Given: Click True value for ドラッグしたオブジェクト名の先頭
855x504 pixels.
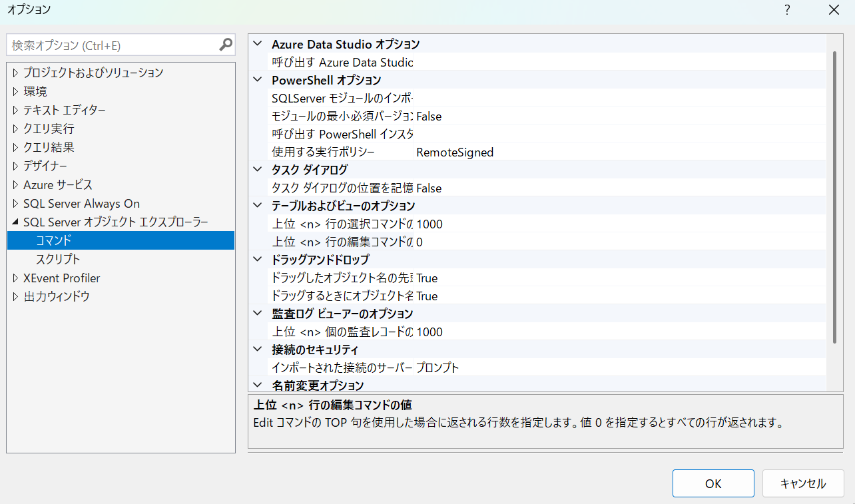Looking at the screenshot, I should (427, 278).
